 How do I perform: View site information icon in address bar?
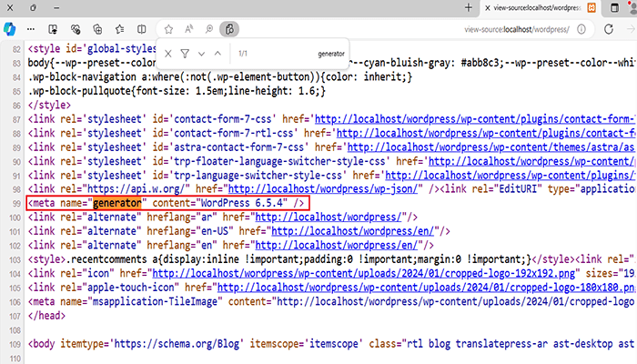coord(581,29)
